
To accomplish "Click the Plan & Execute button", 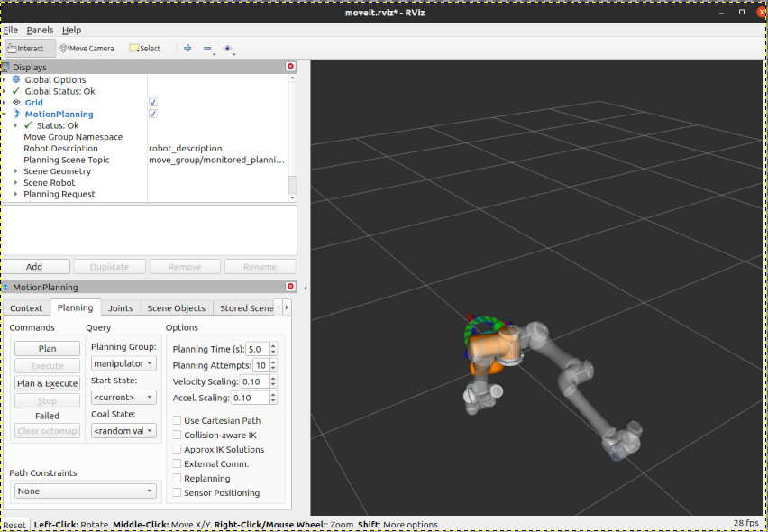I will 47,383.
